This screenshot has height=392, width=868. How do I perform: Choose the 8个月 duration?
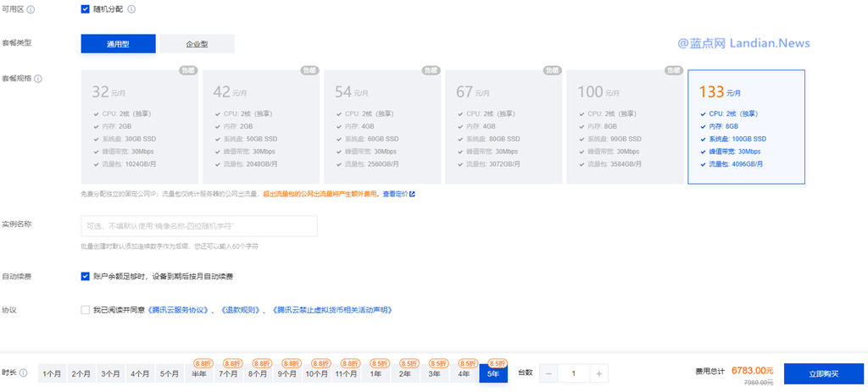[x=258, y=373]
